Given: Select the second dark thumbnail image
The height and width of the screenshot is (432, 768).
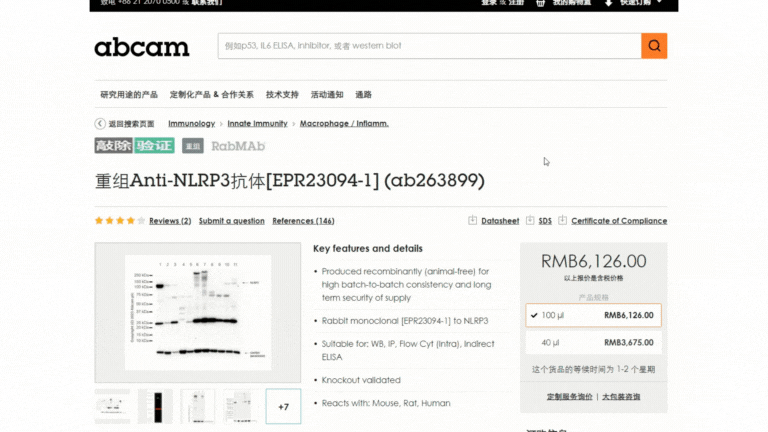Looking at the screenshot, I should click(x=155, y=406).
